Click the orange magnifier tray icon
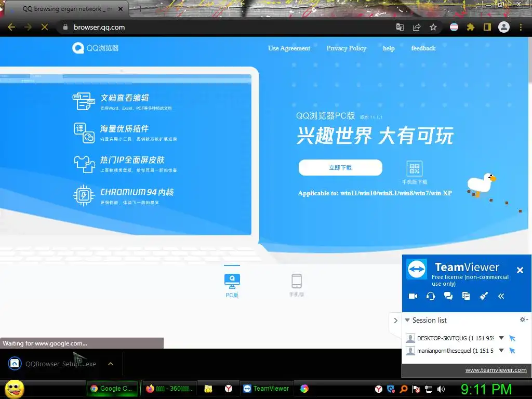The width and height of the screenshot is (532, 399). point(404,389)
